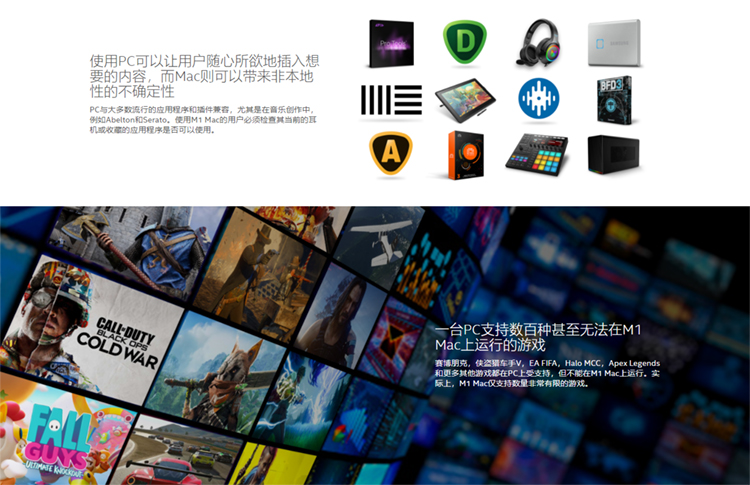Select the orange software box icon
750x485 pixels.
coord(465,155)
